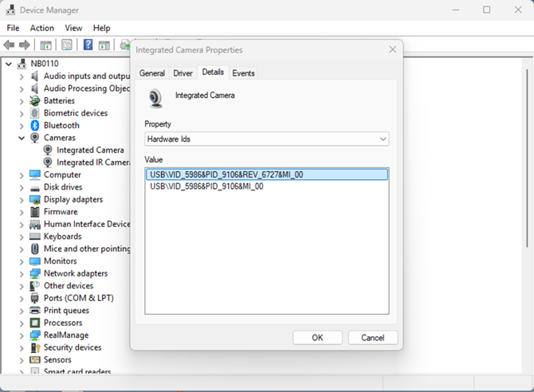Click the Back arrow toolbar icon
Viewport: 534px width, 392px height.
(10, 45)
